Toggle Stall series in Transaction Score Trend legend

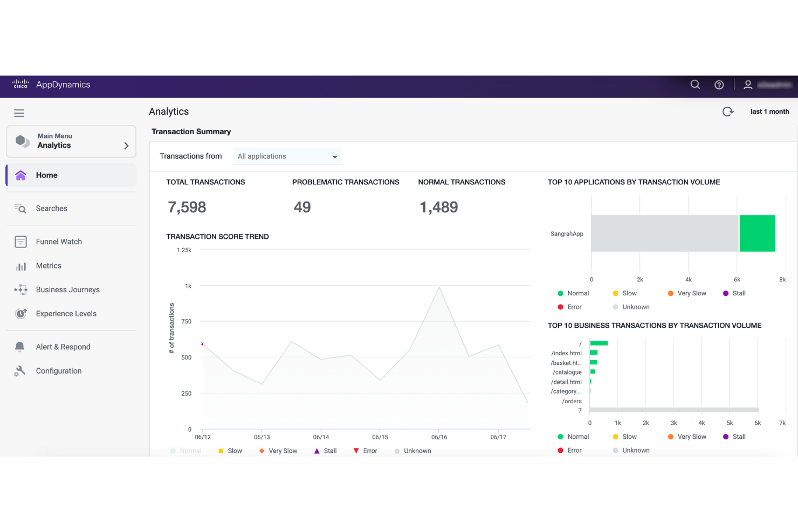pyautogui.click(x=326, y=451)
